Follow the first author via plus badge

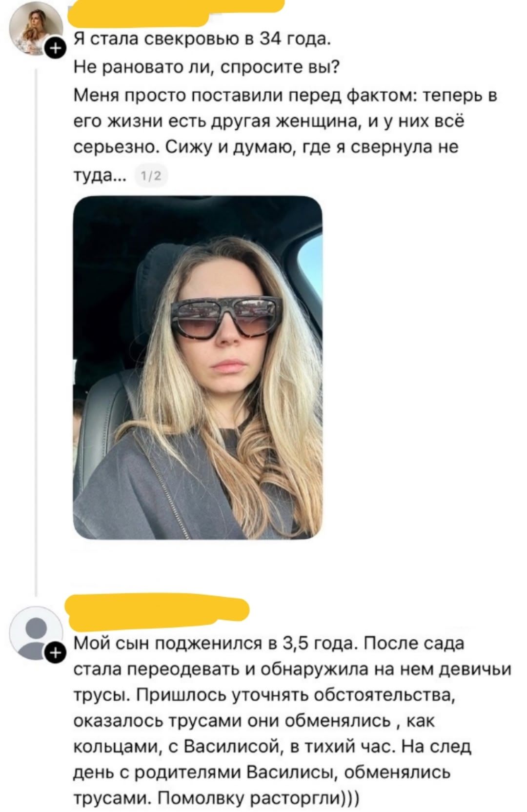tap(56, 49)
